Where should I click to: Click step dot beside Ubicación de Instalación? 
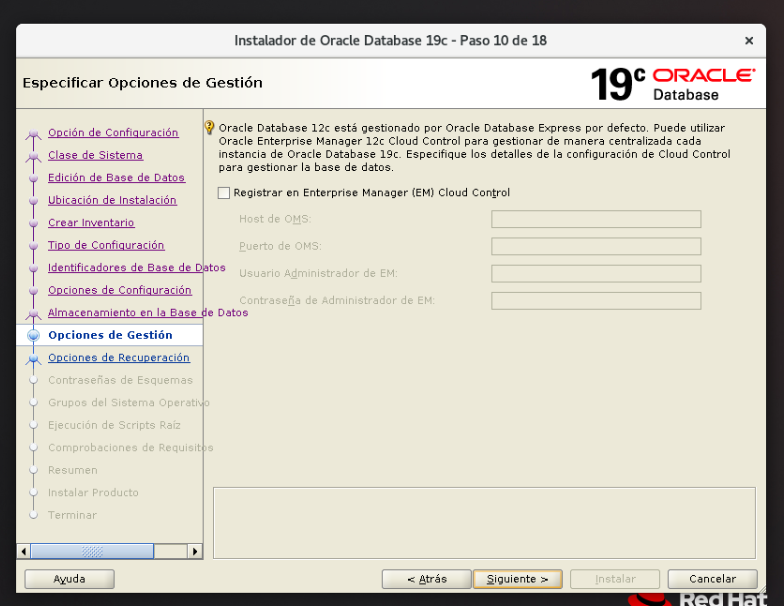(x=34, y=200)
